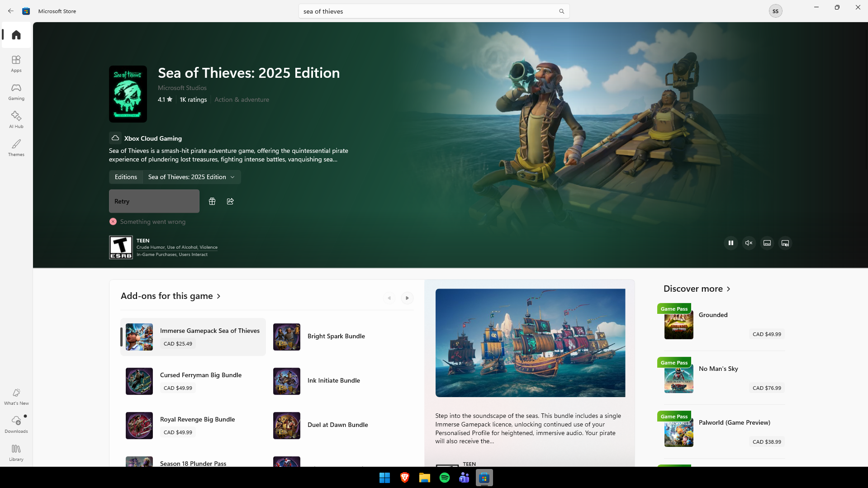Viewport: 868px width, 488px height.
Task: Click the Immerse Gamepack thumbnail
Action: (139, 337)
